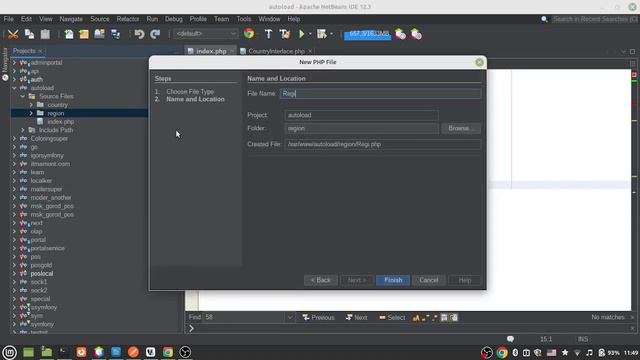Expand the country folder
This screenshot has height=360, width=640.
point(31,105)
